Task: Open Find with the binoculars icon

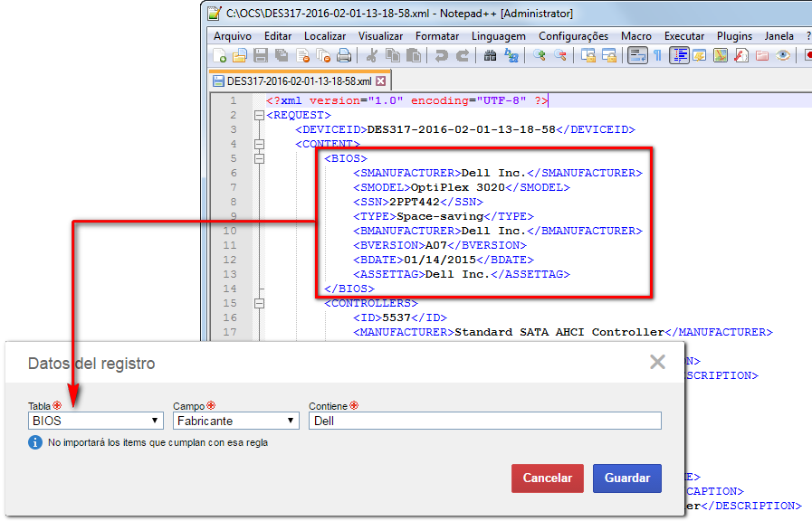Action: [x=490, y=55]
